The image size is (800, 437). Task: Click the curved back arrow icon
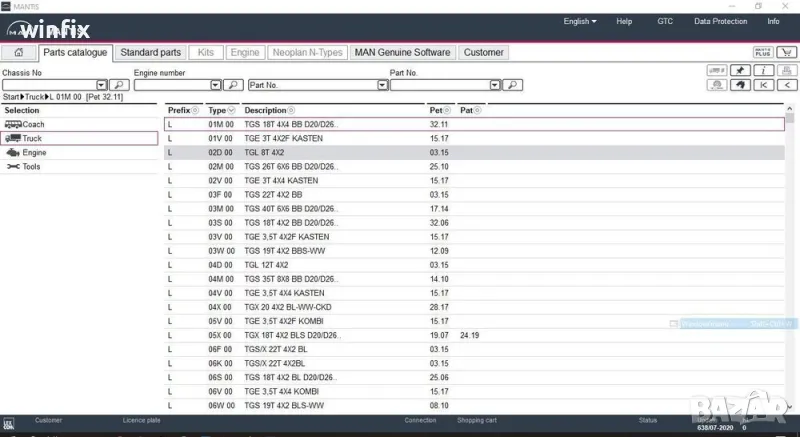pyautogui.click(x=740, y=85)
